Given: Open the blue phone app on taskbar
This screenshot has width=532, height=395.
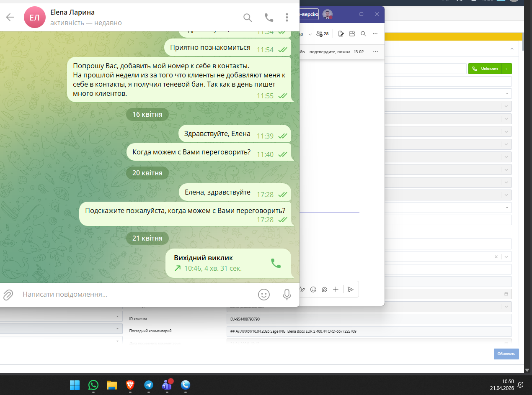Looking at the screenshot, I should [185, 385].
